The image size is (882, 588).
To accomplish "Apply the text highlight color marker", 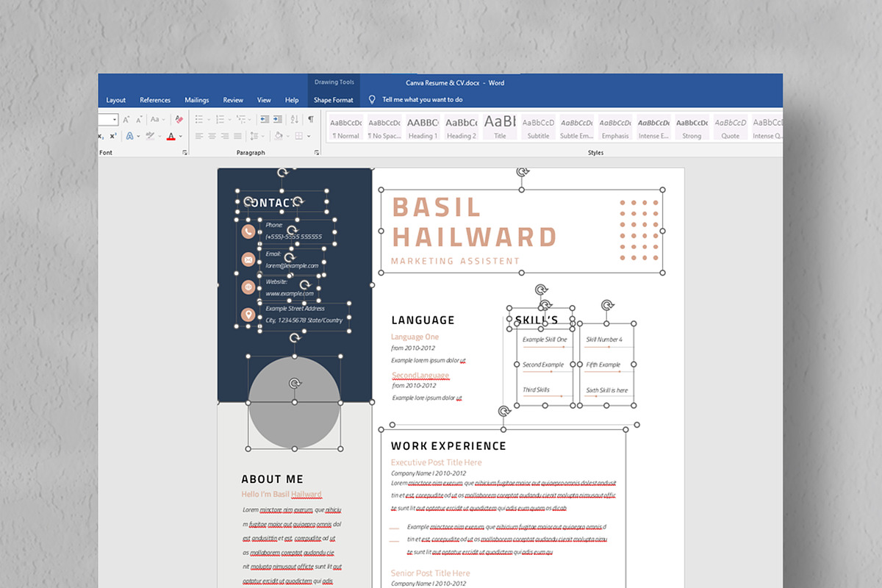I will (x=150, y=136).
